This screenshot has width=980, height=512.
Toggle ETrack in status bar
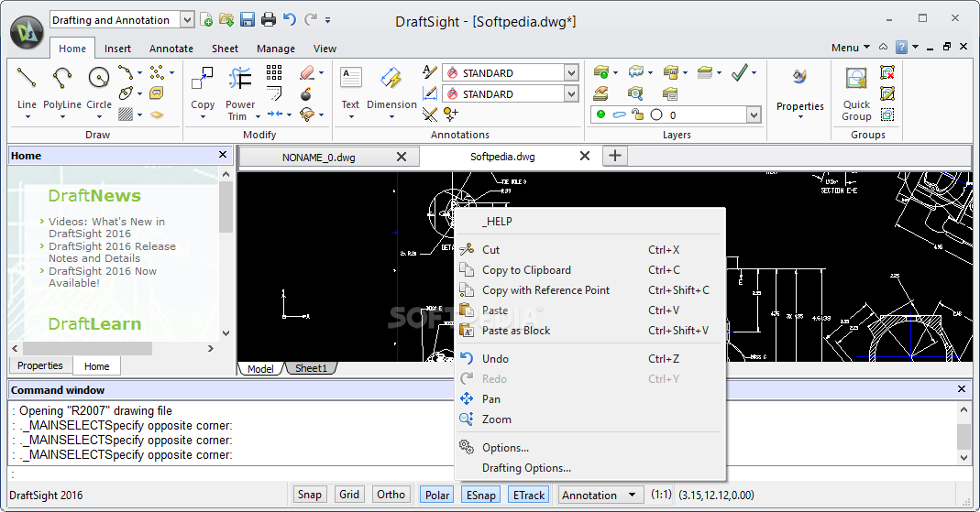click(529, 496)
